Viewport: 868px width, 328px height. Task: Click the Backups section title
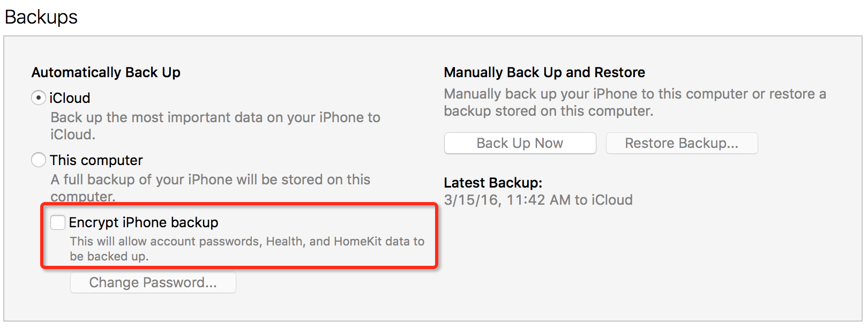coord(41,17)
